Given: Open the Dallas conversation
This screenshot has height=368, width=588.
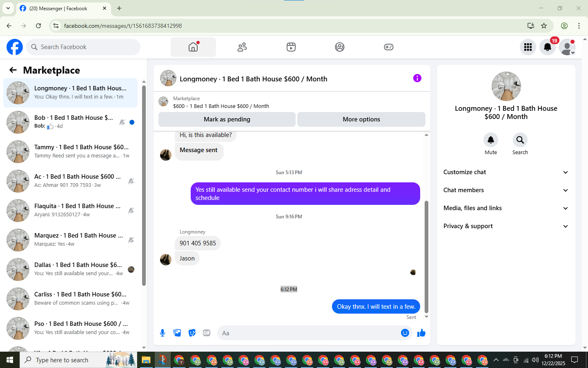Looking at the screenshot, I should 70,269.
